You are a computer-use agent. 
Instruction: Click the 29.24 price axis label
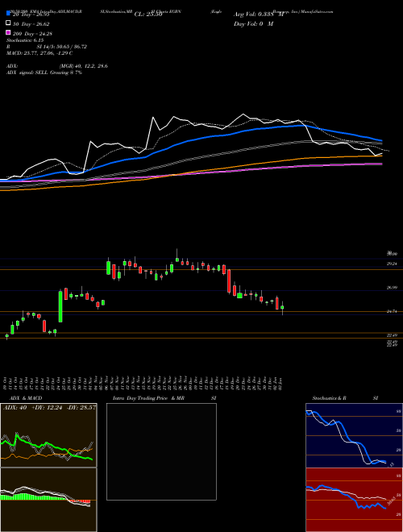tap(392, 264)
